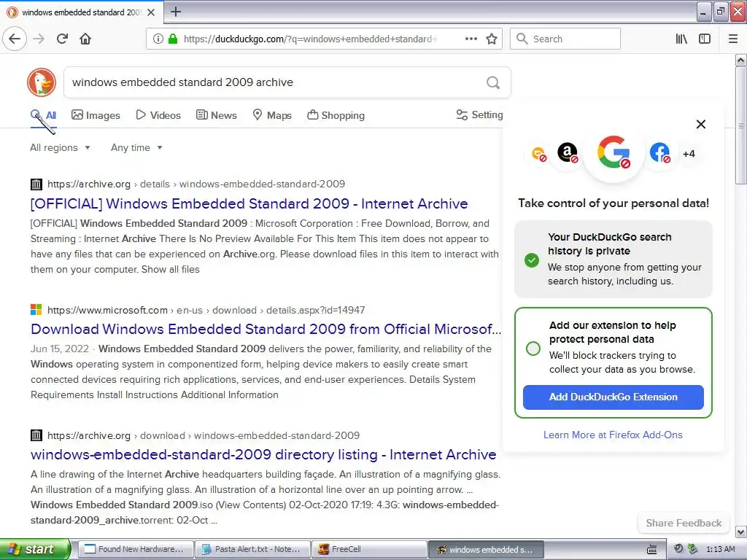This screenshot has width=747, height=560.
Task: Click the blocked Google tracker icon
Action: tap(614, 152)
